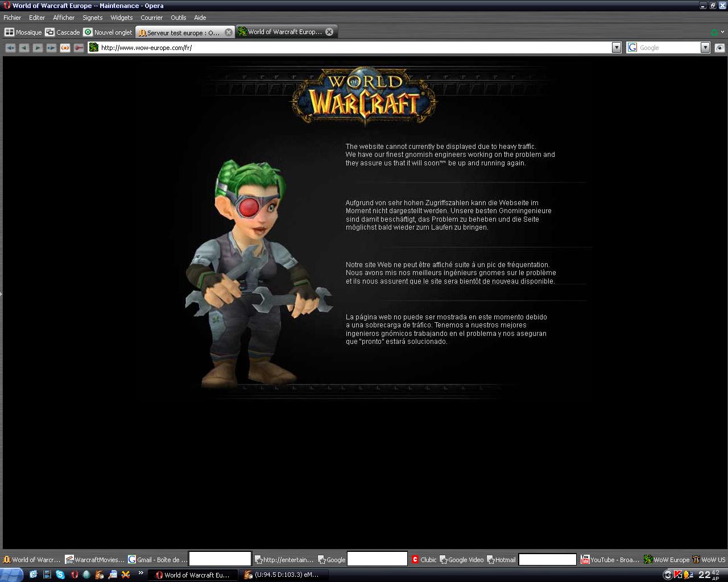Click the Google search field
Image resolution: width=728 pixels, height=582 pixels.
tap(669, 48)
